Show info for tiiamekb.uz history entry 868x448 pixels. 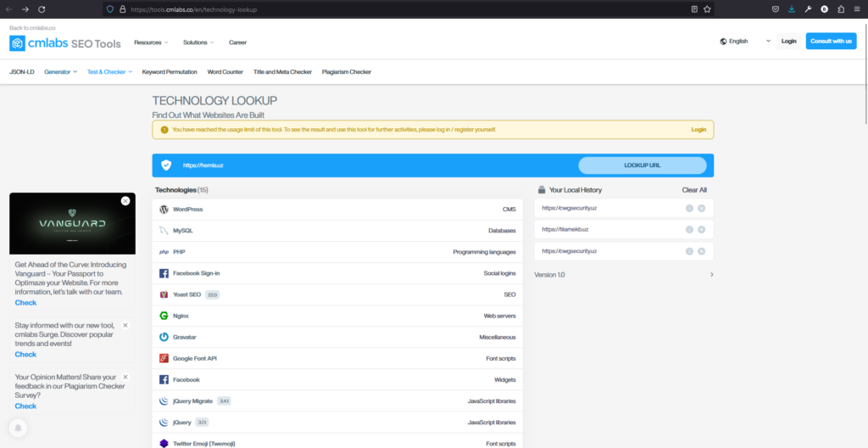(689, 229)
